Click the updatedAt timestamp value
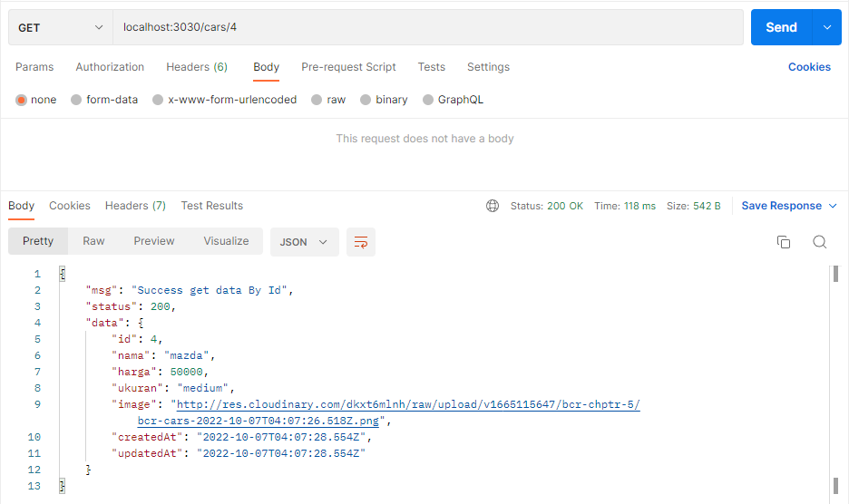The width and height of the screenshot is (849, 504). (x=281, y=453)
